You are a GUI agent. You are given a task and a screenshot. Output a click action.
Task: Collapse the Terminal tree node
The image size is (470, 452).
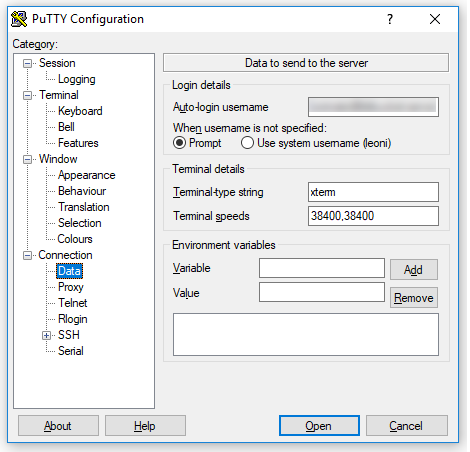27,95
